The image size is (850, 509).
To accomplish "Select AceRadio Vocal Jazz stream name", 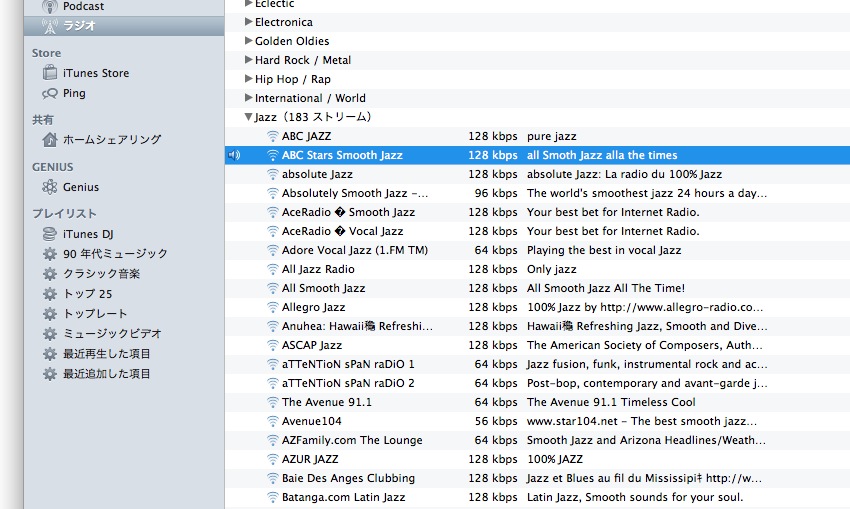I will click(342, 231).
